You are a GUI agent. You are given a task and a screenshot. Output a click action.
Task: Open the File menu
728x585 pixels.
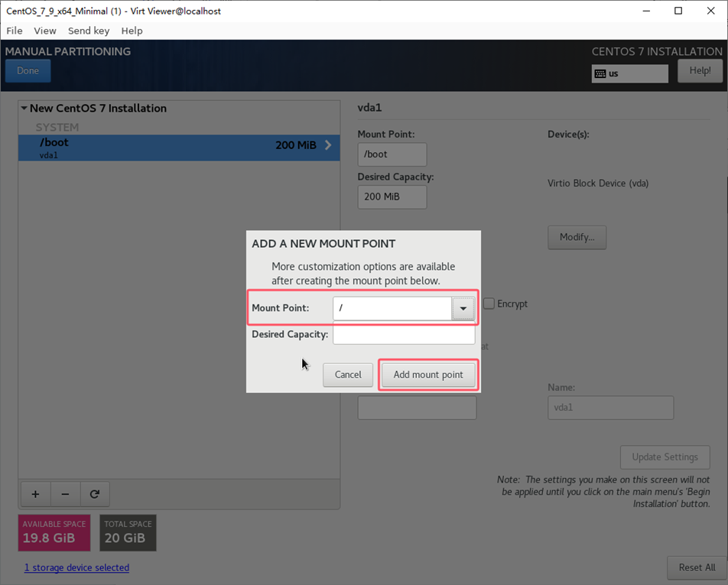pyautogui.click(x=15, y=31)
